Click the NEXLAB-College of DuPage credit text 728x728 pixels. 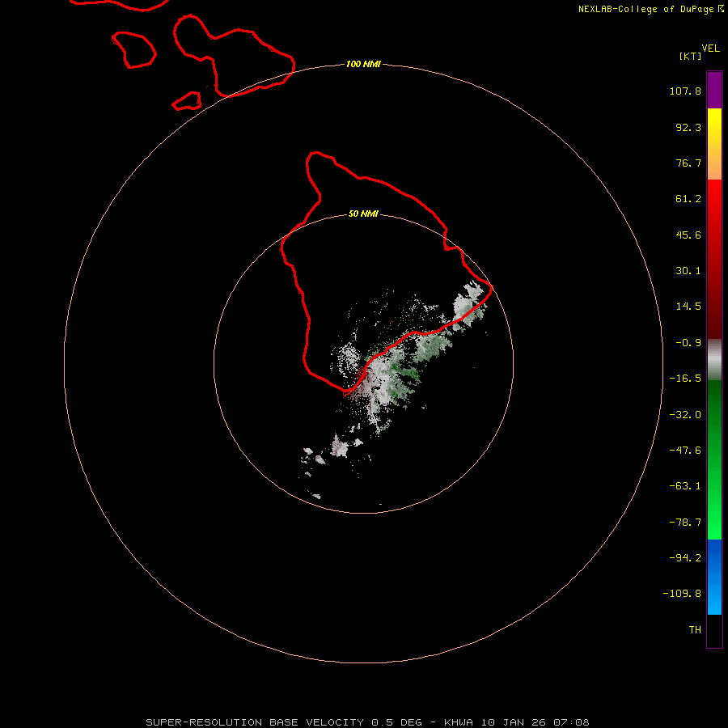650,9
